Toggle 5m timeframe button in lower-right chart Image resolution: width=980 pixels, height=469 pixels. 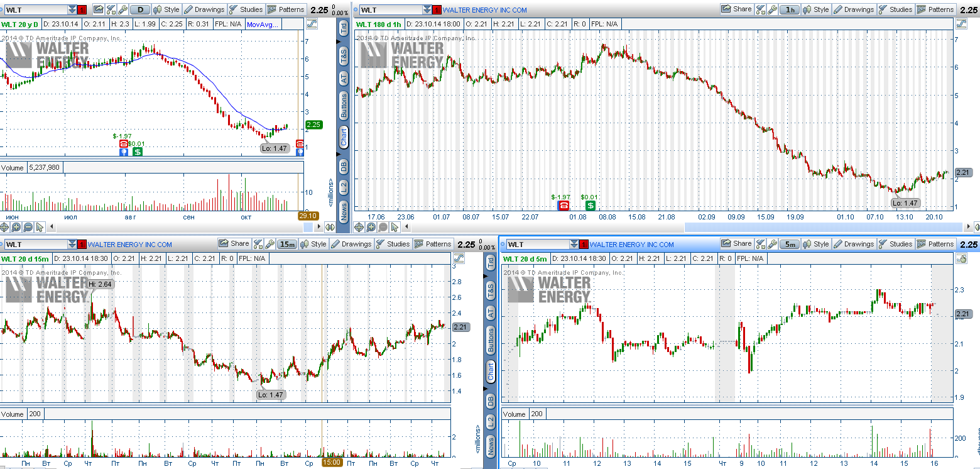pos(790,244)
